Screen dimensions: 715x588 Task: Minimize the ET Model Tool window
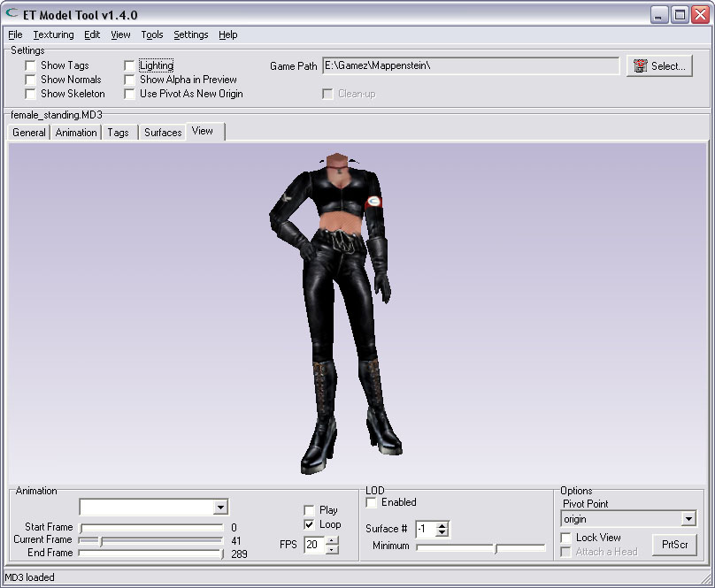(658, 15)
